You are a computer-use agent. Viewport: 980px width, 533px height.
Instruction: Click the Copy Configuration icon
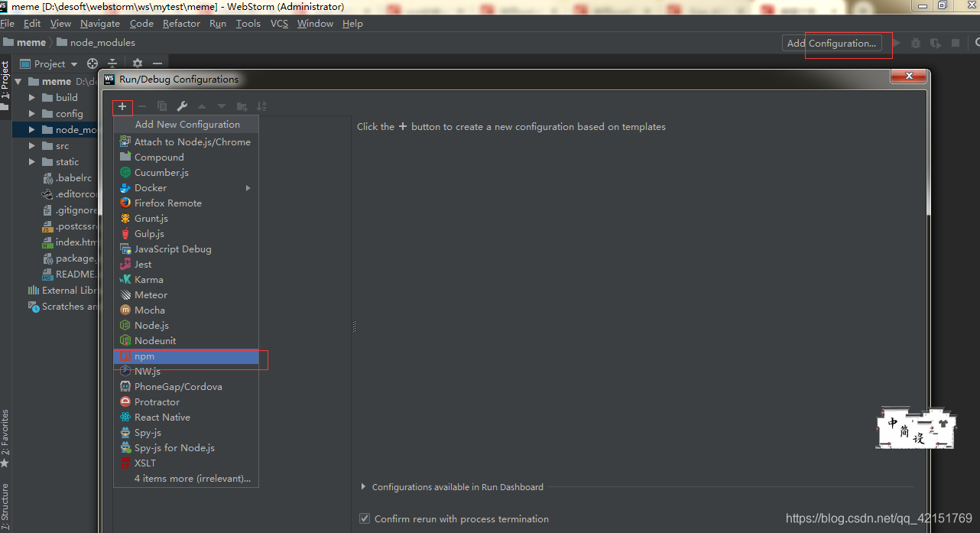click(162, 106)
